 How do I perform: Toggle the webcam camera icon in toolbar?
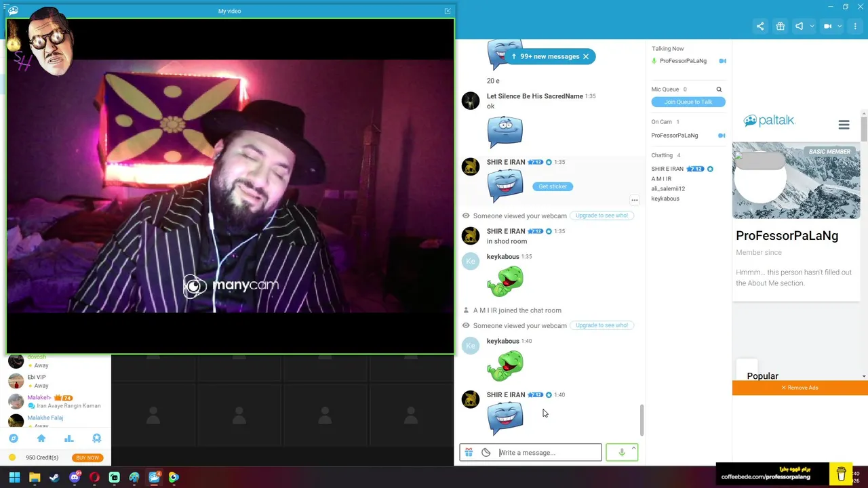pyautogui.click(x=827, y=26)
